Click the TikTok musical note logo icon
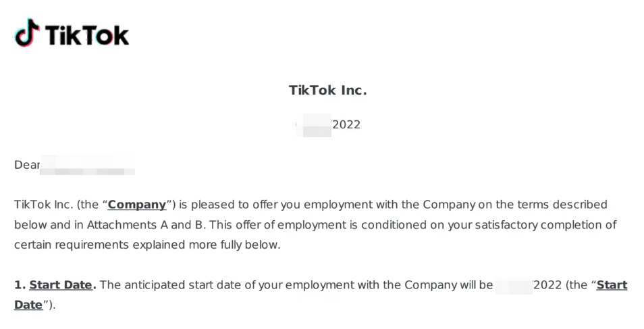 pyautogui.click(x=27, y=32)
